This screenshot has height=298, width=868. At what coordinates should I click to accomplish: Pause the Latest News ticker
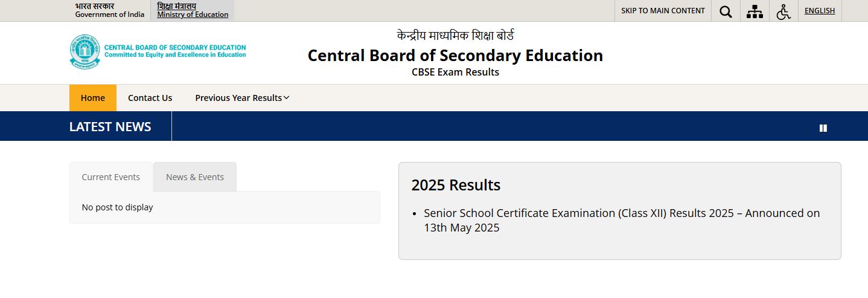tap(823, 128)
